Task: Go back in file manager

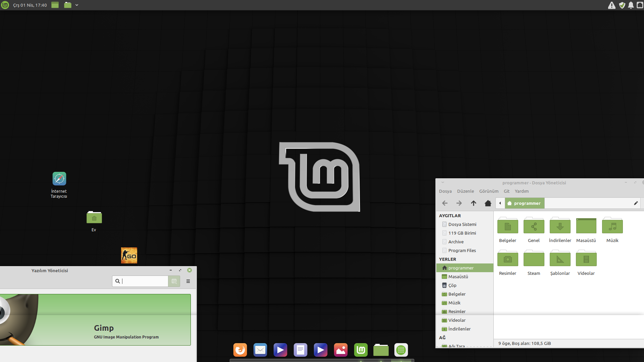Action: (x=445, y=203)
